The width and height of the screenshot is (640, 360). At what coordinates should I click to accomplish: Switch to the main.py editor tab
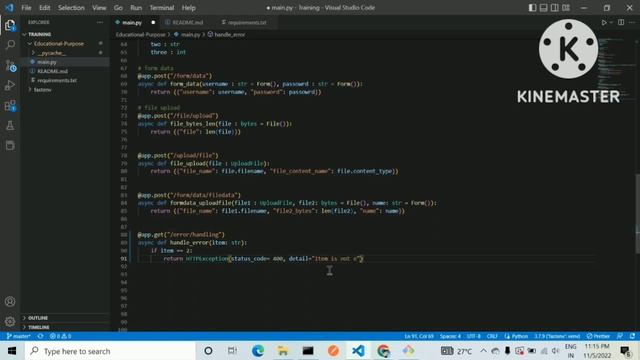pyautogui.click(x=132, y=22)
